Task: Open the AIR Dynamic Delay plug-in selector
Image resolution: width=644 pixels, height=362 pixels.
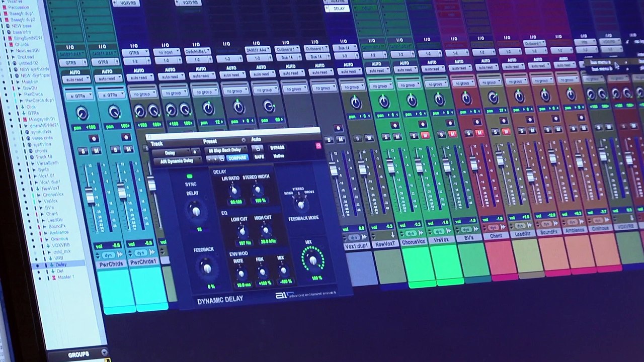Action: (x=177, y=161)
